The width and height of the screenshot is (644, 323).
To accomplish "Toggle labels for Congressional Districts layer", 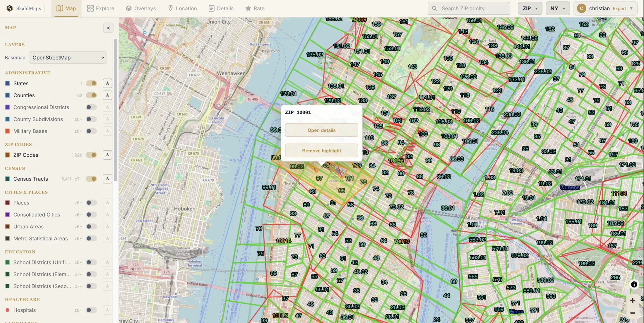I will tap(107, 107).
